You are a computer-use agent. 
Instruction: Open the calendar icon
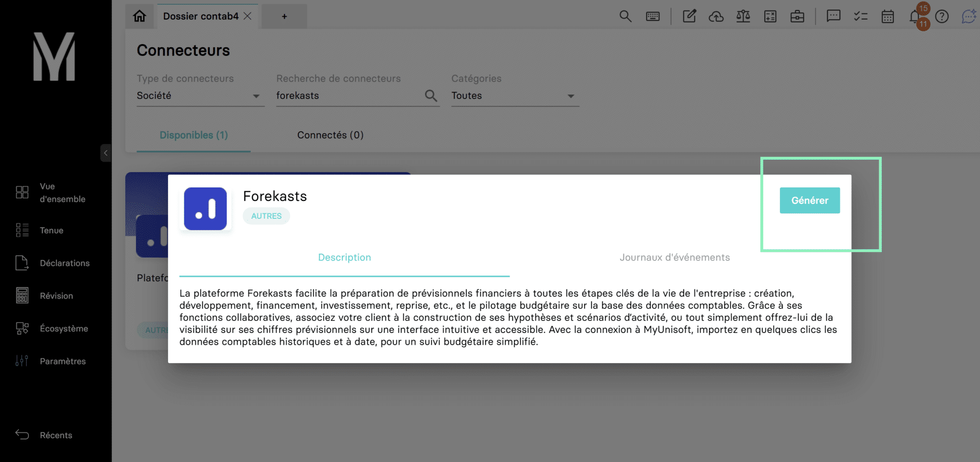pyautogui.click(x=888, y=16)
